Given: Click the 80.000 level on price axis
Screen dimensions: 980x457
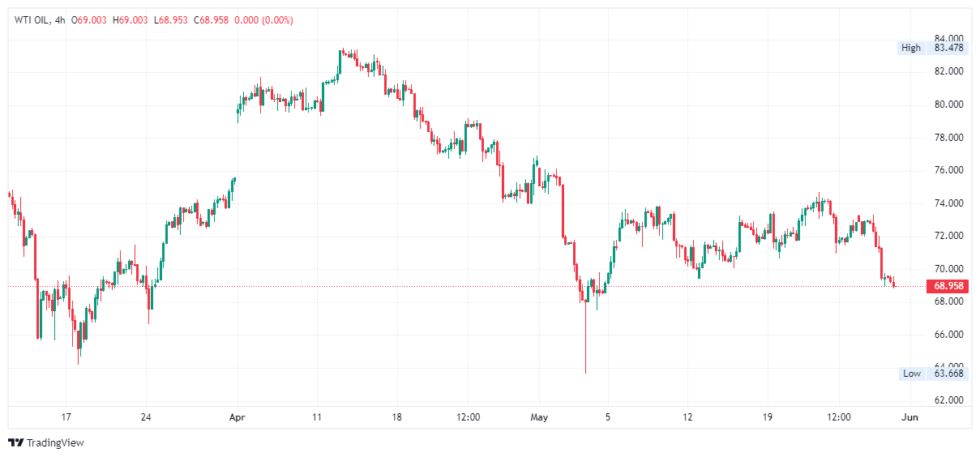Looking at the screenshot, I should (948, 105).
